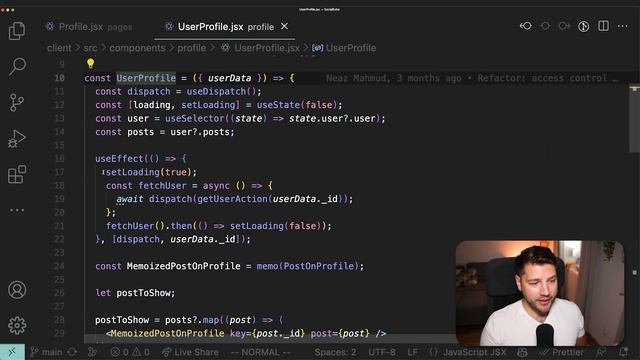Viewport: 640px width, 360px height.
Task: Open the Search view in the activity bar
Action: (17, 66)
